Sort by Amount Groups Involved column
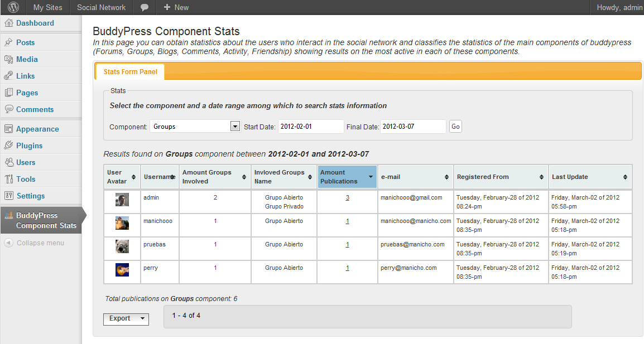The image size is (644, 344). tap(215, 177)
